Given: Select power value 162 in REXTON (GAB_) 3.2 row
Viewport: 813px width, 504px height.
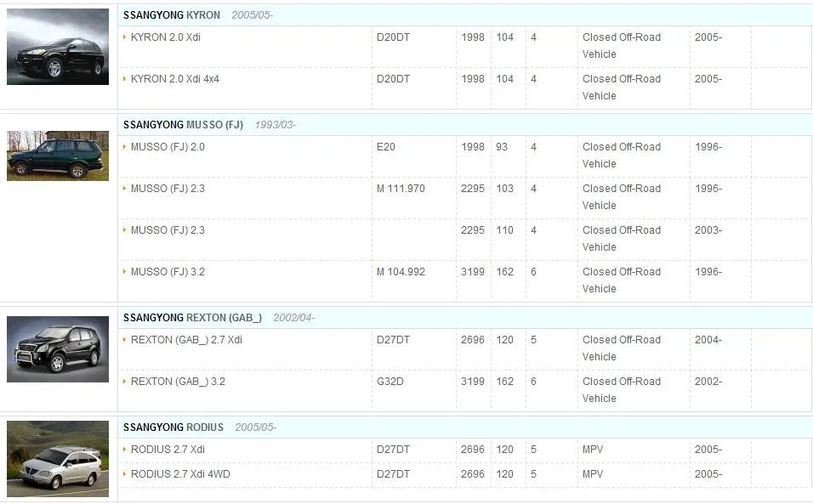Looking at the screenshot, I should pos(505,382).
